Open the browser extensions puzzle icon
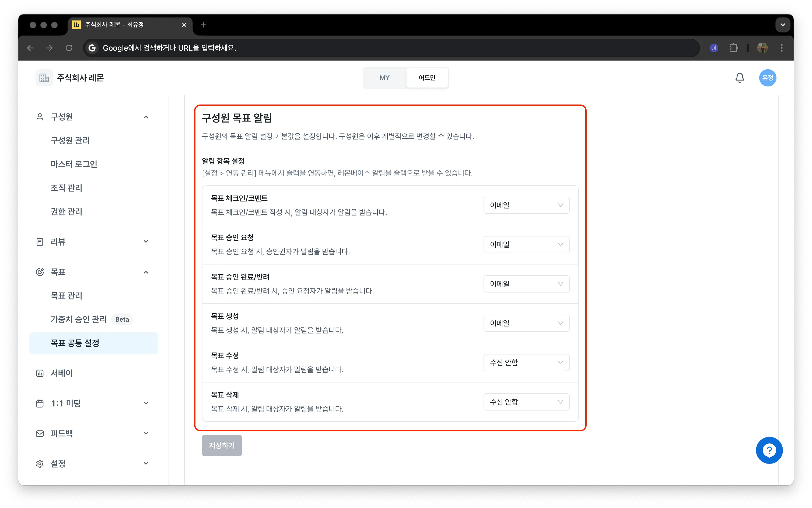The image size is (812, 508). tap(733, 48)
